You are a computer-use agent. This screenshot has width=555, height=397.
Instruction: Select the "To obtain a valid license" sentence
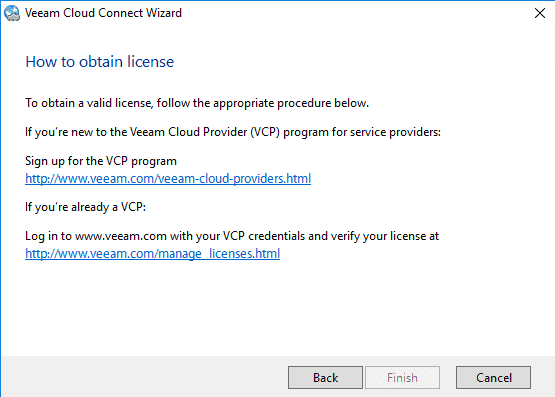[x=197, y=103]
